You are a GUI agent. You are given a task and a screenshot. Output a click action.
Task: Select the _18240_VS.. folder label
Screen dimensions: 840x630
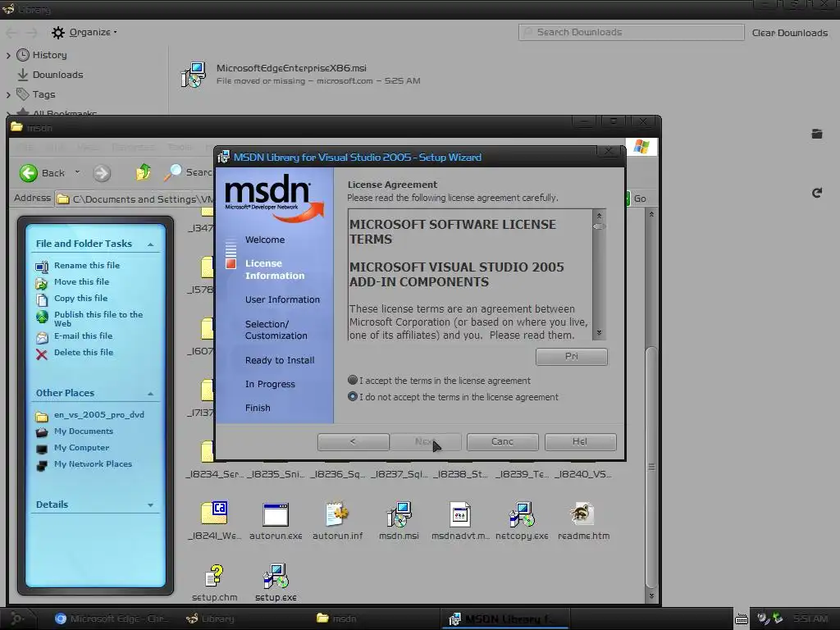coord(583,474)
